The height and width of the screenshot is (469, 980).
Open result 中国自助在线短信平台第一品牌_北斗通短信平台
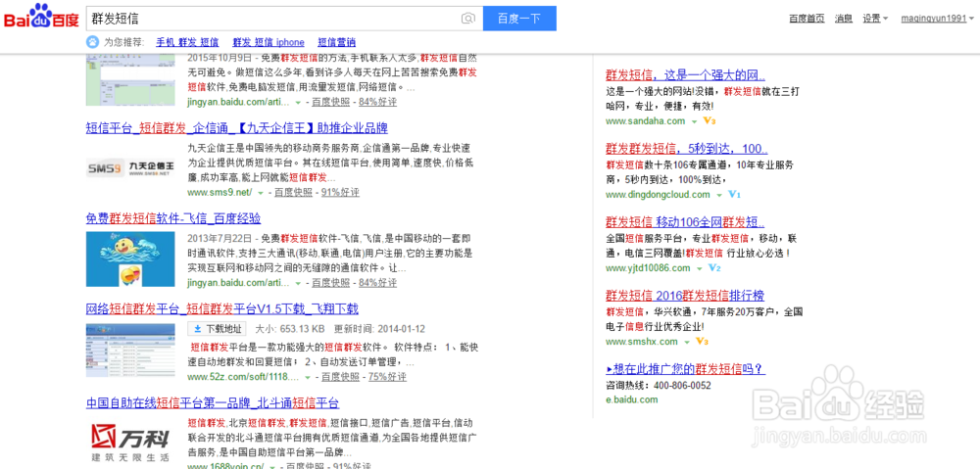[x=213, y=402]
